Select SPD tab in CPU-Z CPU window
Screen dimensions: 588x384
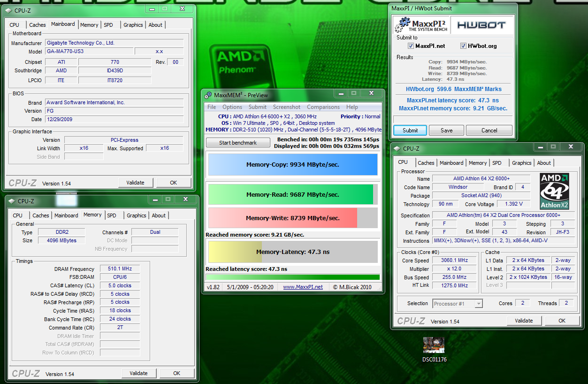point(497,163)
